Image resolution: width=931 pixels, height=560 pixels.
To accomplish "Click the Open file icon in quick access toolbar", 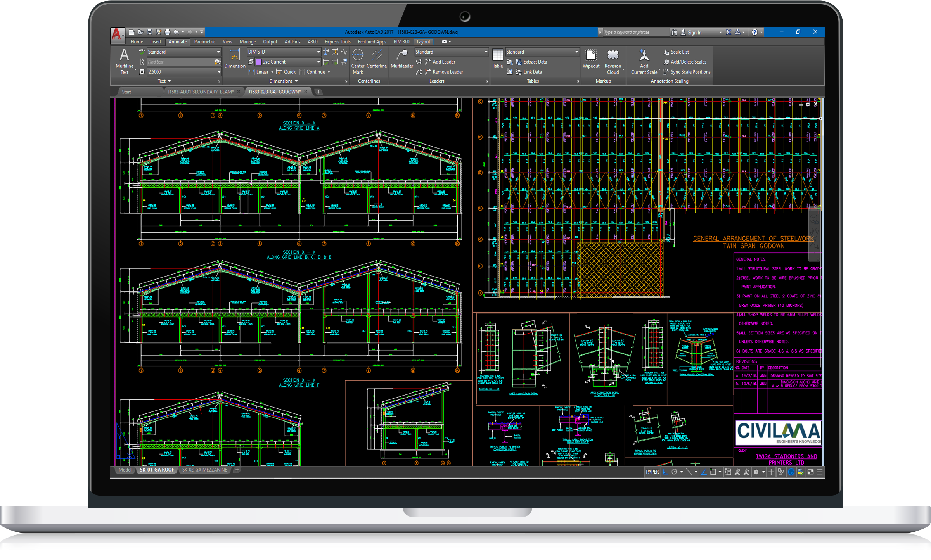I will click(140, 32).
